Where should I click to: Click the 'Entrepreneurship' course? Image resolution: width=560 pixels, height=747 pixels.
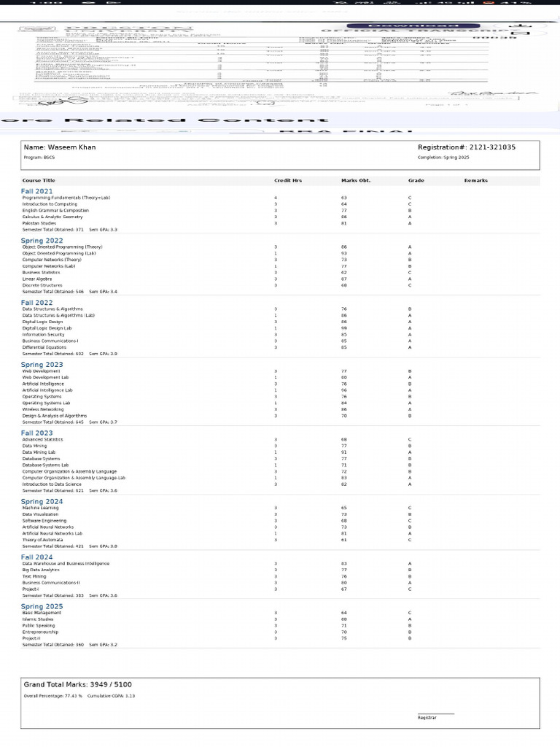[40, 632]
